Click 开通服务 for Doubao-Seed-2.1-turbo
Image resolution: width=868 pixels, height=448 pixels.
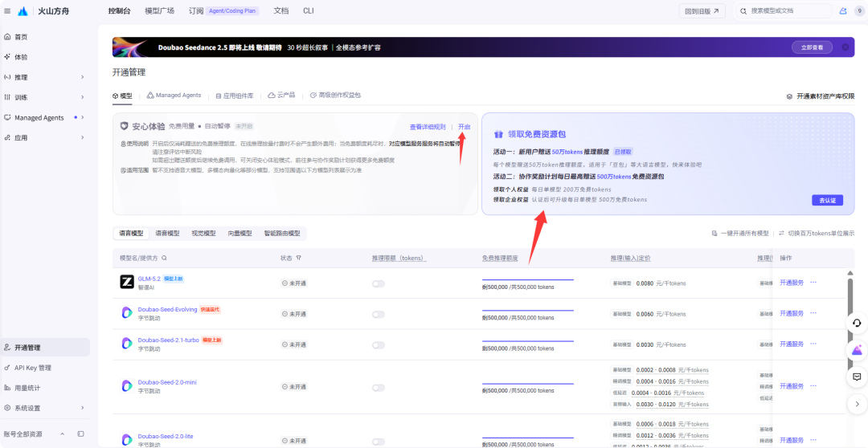[x=792, y=344]
